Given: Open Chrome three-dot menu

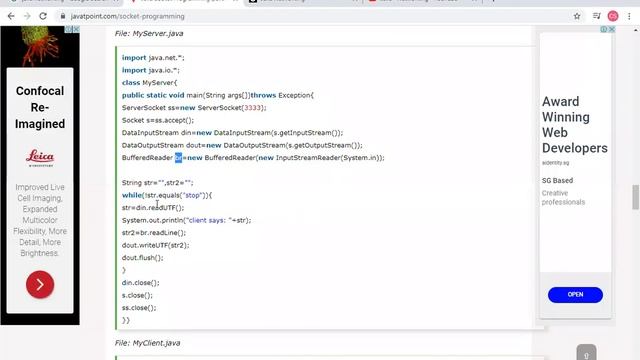Looking at the screenshot, I should click(x=629, y=16).
